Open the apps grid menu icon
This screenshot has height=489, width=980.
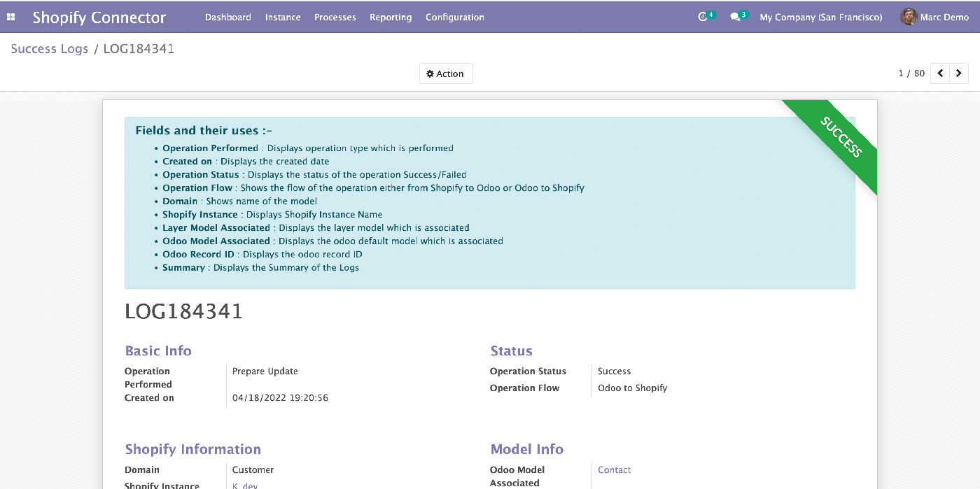(11, 17)
